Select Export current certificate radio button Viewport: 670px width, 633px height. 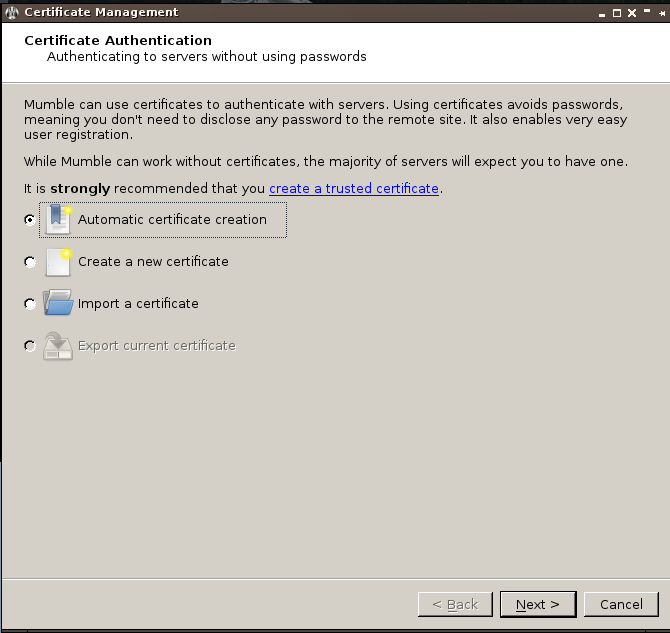29,345
